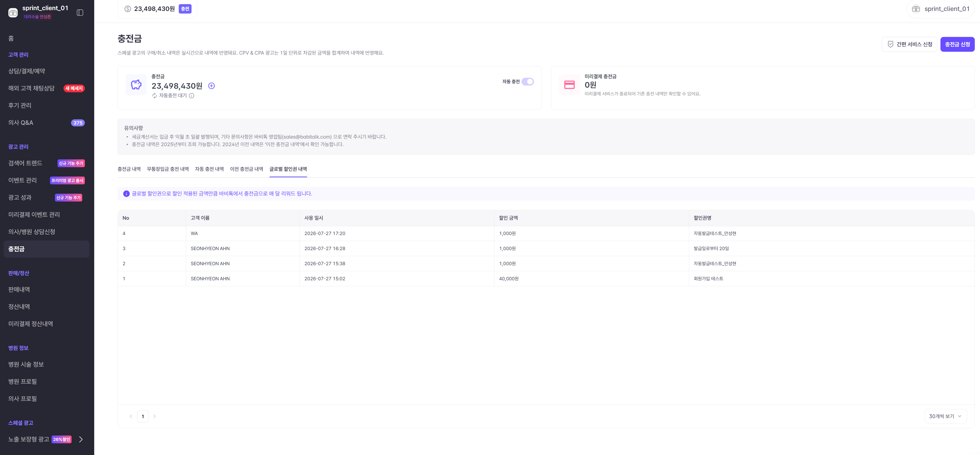Open the 30개씩 보기 page size dropdown
This screenshot has width=980, height=455.
(945, 416)
